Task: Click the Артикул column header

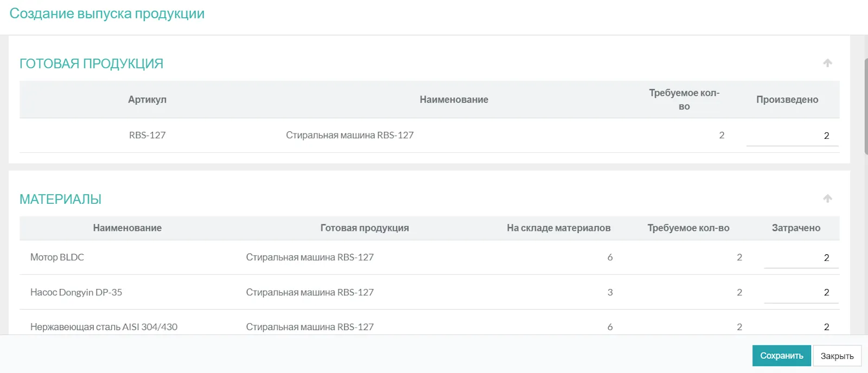Action: [147, 100]
